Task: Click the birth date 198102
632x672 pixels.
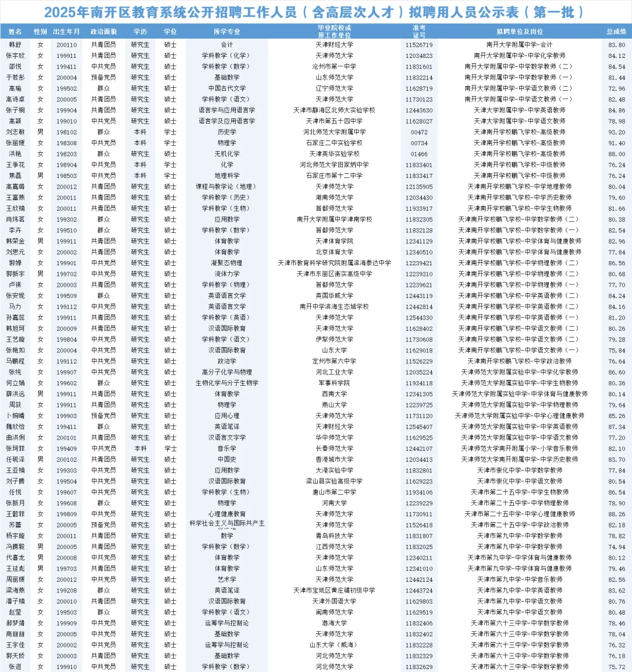Action: click(x=66, y=132)
